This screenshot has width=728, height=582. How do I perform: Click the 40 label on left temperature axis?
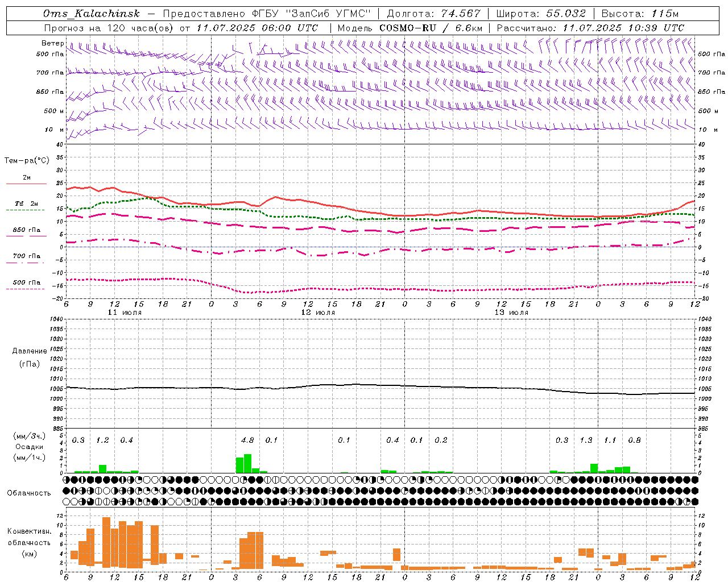click(x=60, y=144)
